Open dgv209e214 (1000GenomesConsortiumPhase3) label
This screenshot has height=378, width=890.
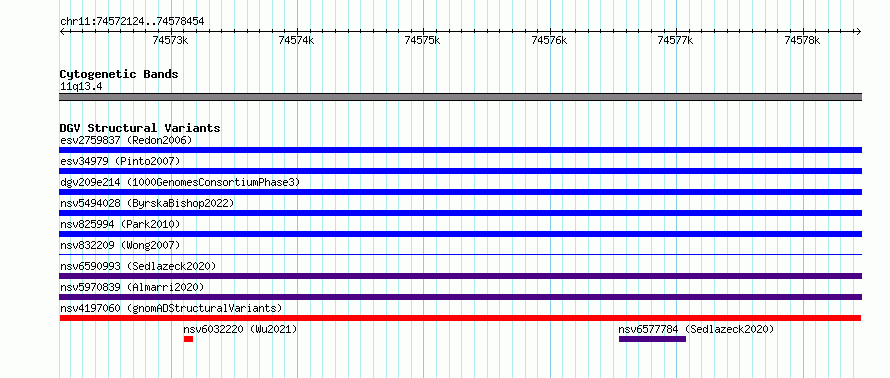pyautogui.click(x=180, y=182)
